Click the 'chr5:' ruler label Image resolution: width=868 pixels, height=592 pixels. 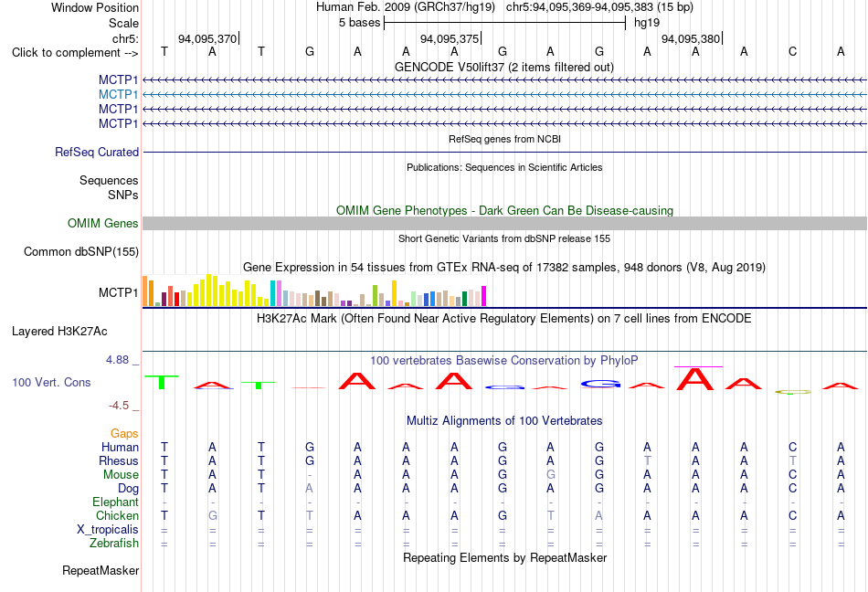click(x=126, y=38)
